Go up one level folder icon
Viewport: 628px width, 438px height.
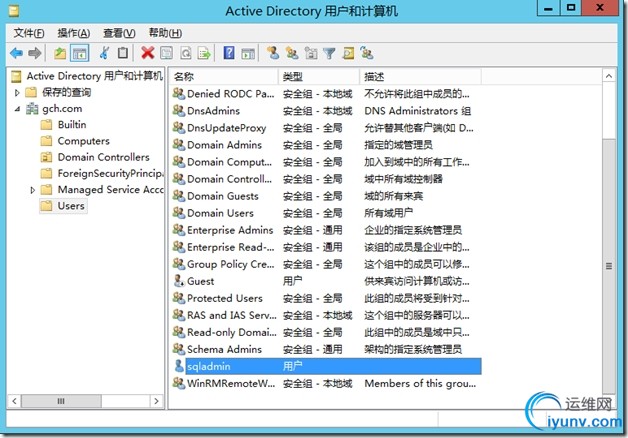[x=60, y=53]
